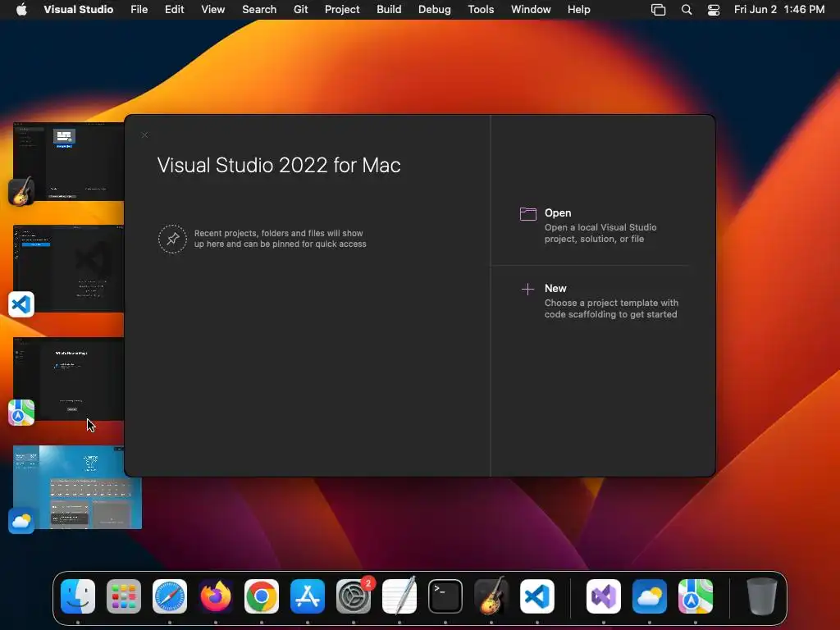Viewport: 840px width, 630px height.
Task: Open the Project menu
Action: [342, 9]
